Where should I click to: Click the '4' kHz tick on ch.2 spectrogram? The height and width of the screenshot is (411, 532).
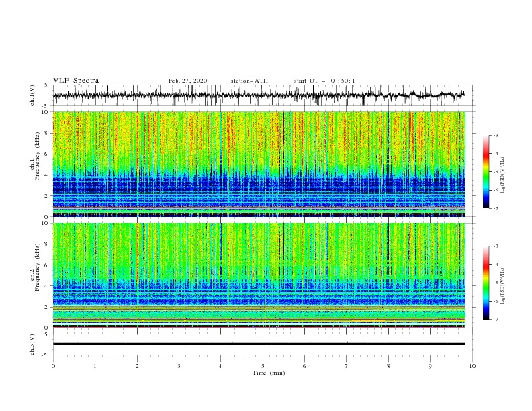48,286
